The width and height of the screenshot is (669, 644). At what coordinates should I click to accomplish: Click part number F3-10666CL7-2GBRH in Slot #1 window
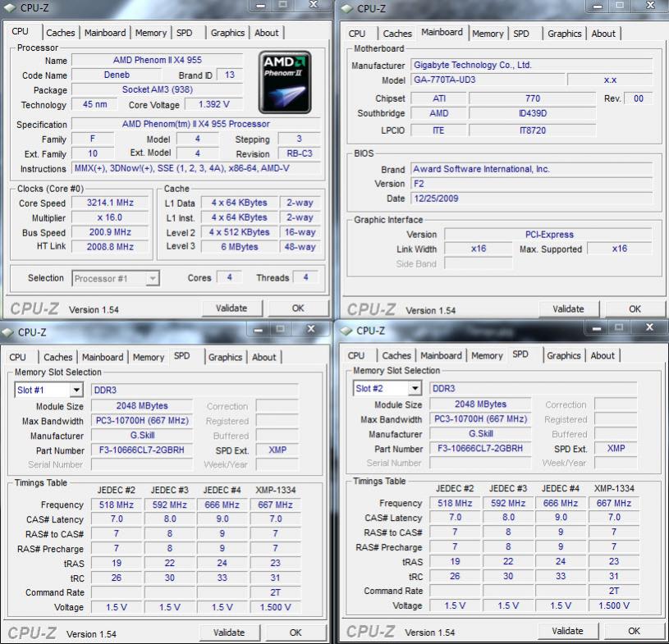click(x=142, y=450)
